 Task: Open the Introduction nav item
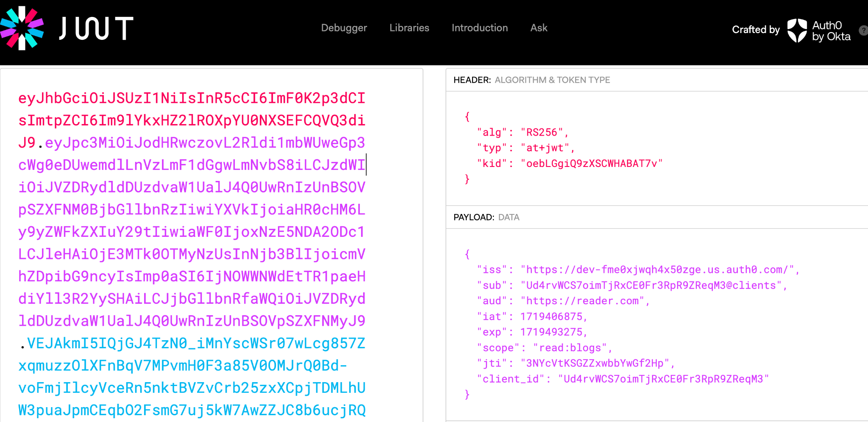[479, 28]
